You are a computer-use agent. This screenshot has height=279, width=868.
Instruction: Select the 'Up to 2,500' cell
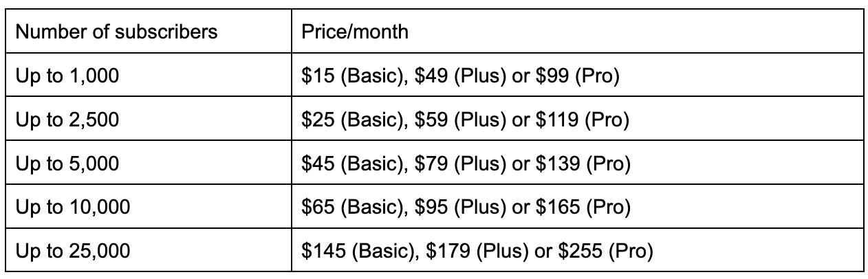coord(67,120)
